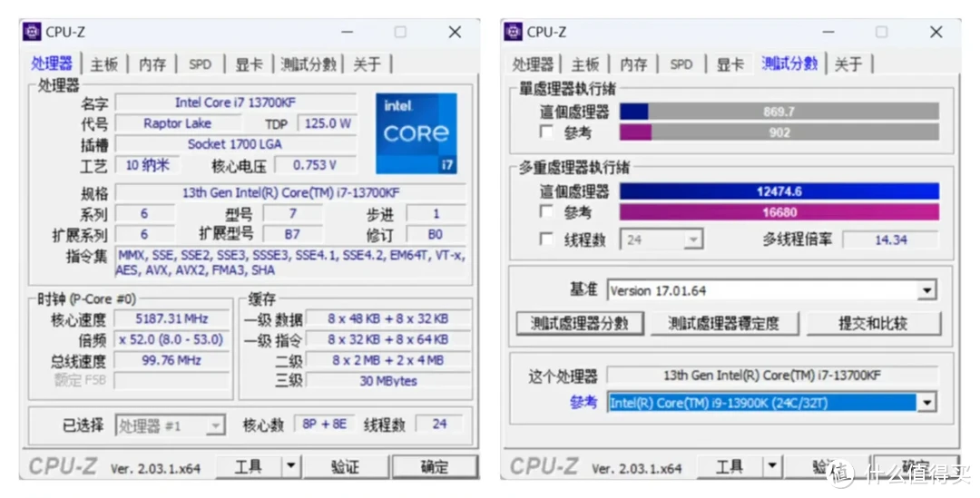
Task: Open 内存 tab in right window
Action: pyautogui.click(x=633, y=63)
